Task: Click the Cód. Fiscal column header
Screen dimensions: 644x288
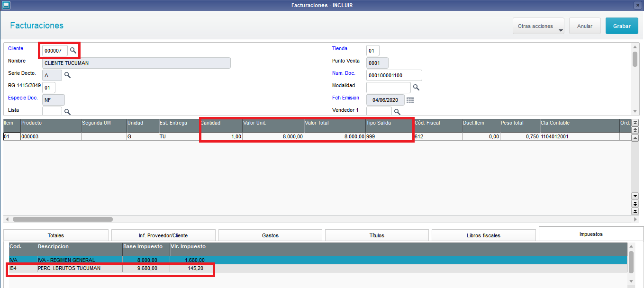Action: point(438,125)
